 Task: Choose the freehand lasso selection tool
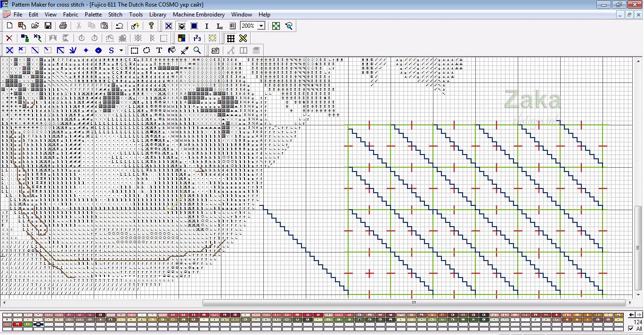pos(147,50)
